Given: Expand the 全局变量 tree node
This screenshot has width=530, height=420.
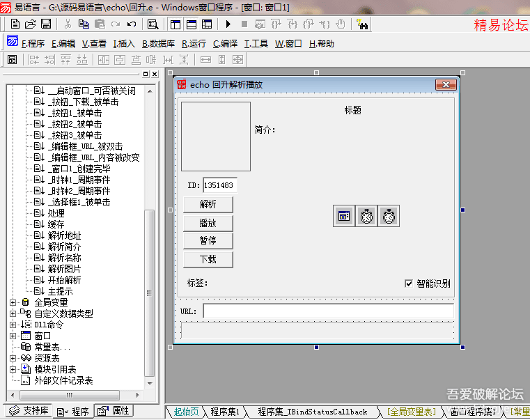Looking at the screenshot, I should (13, 303).
